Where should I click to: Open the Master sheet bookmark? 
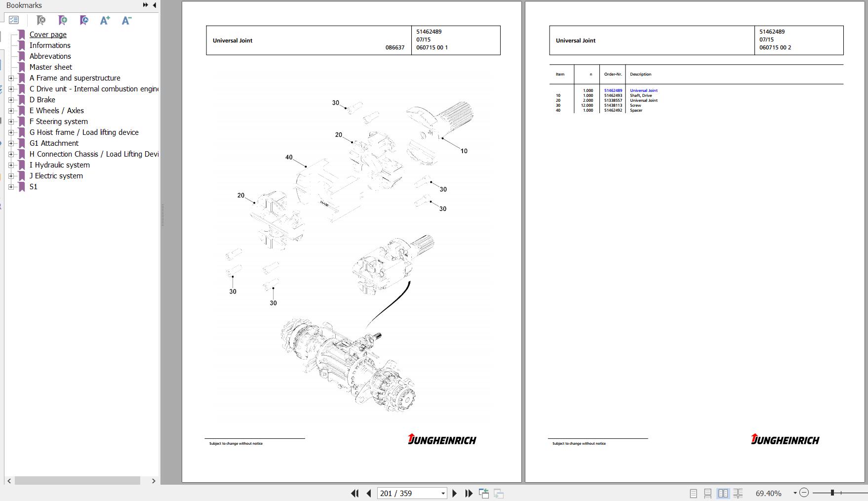pos(50,67)
